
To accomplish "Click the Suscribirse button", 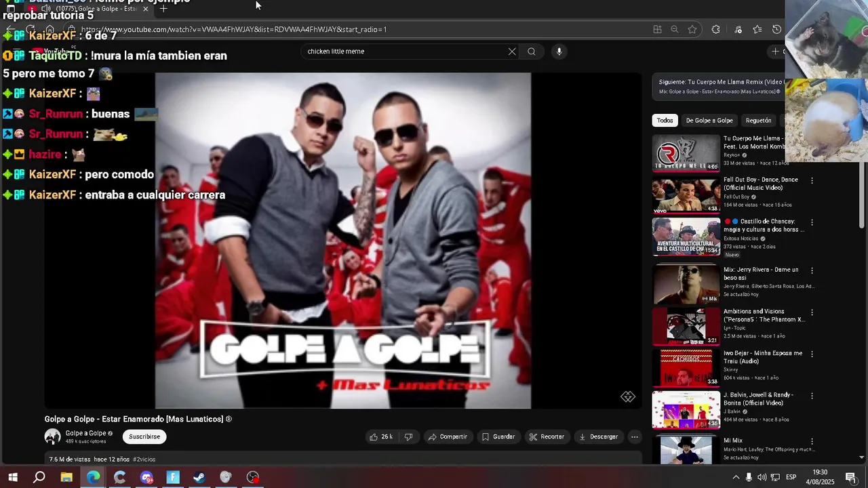I will [x=144, y=437].
